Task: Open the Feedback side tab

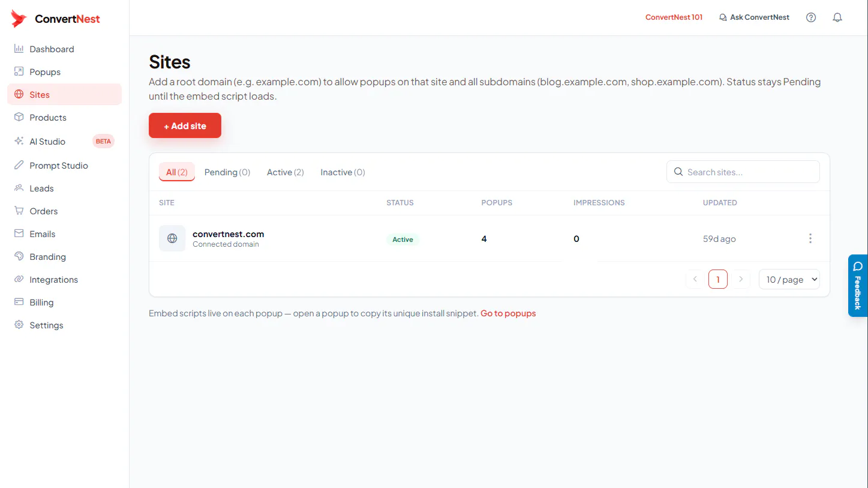Action: click(x=858, y=285)
